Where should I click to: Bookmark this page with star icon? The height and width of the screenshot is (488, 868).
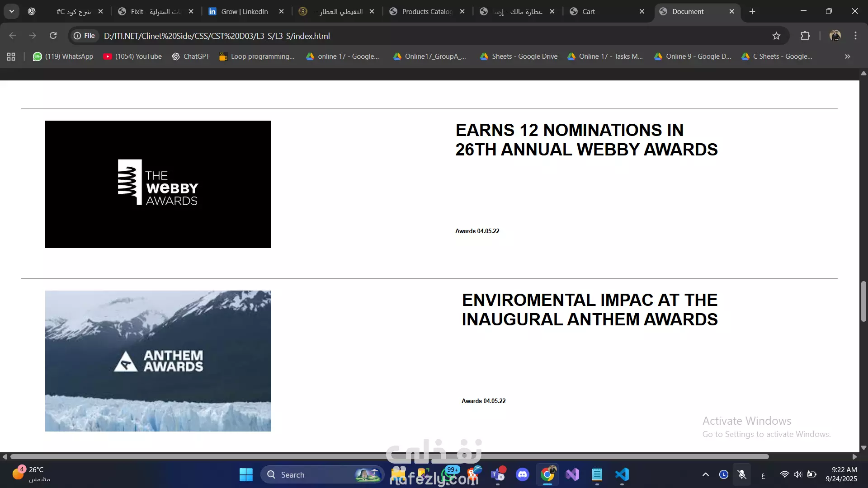[776, 36]
